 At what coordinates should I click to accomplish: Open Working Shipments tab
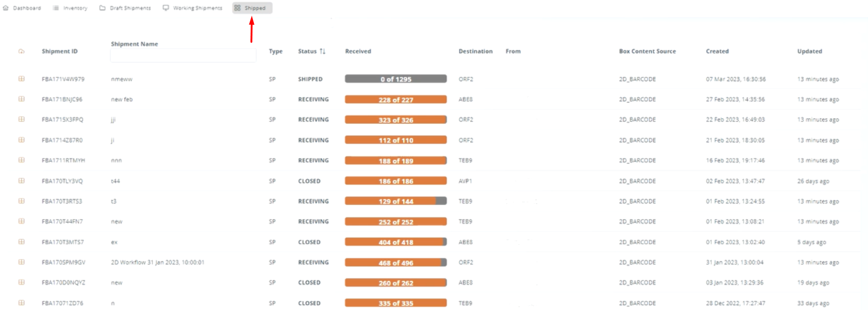pyautogui.click(x=193, y=8)
